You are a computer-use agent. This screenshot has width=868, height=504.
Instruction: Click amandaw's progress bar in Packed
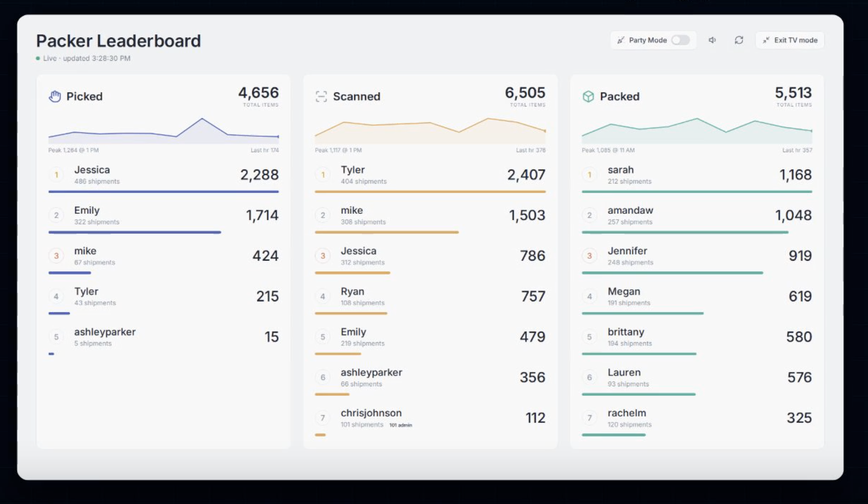pyautogui.click(x=685, y=233)
